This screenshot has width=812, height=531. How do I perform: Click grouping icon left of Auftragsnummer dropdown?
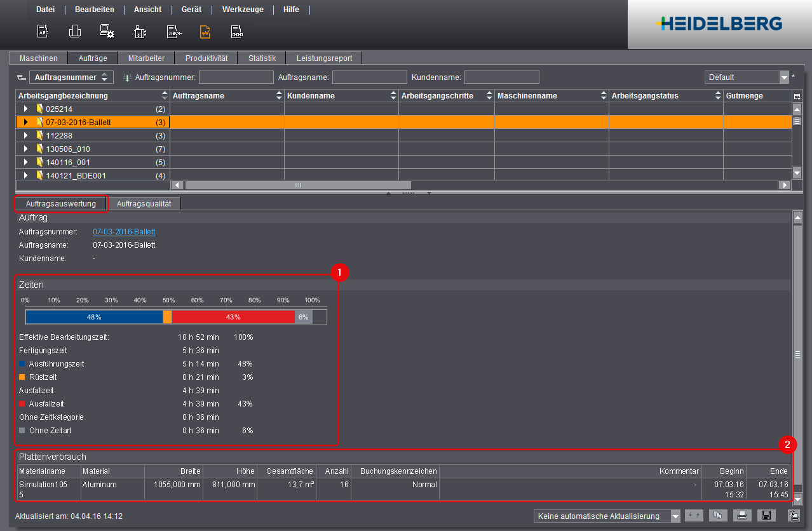[22, 77]
